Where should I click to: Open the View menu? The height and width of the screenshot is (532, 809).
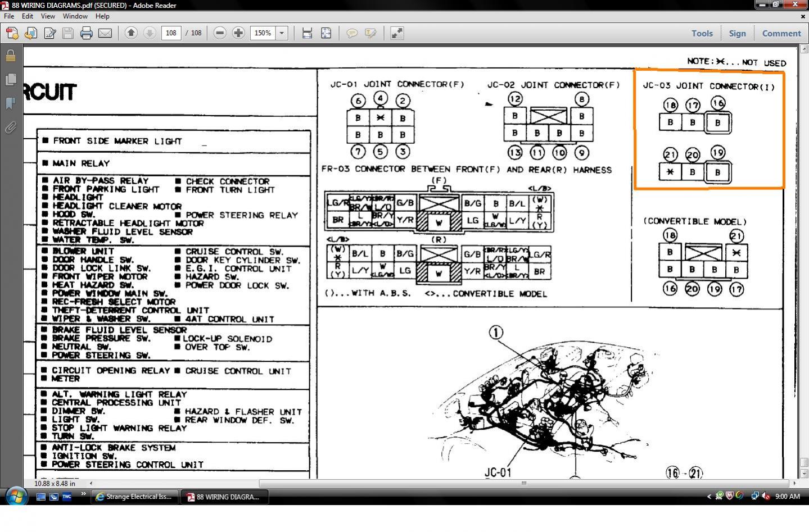point(48,16)
